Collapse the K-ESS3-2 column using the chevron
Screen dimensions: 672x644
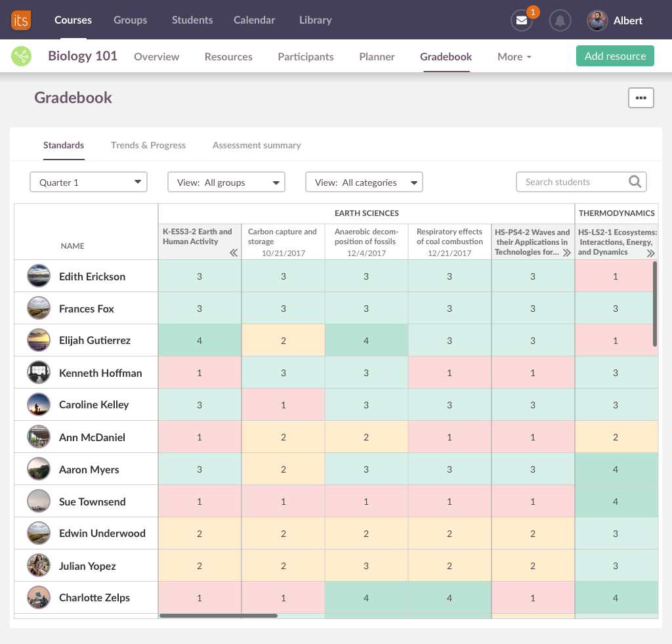[234, 252]
